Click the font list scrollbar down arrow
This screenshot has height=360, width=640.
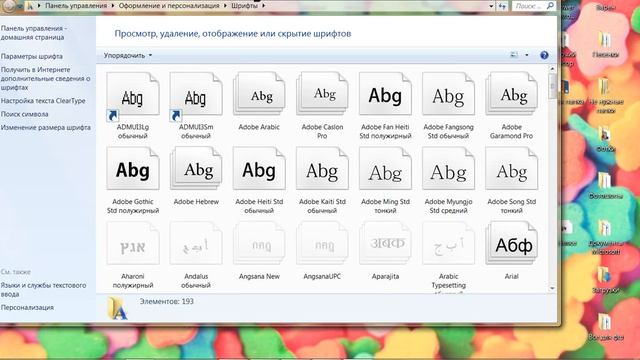552,288
